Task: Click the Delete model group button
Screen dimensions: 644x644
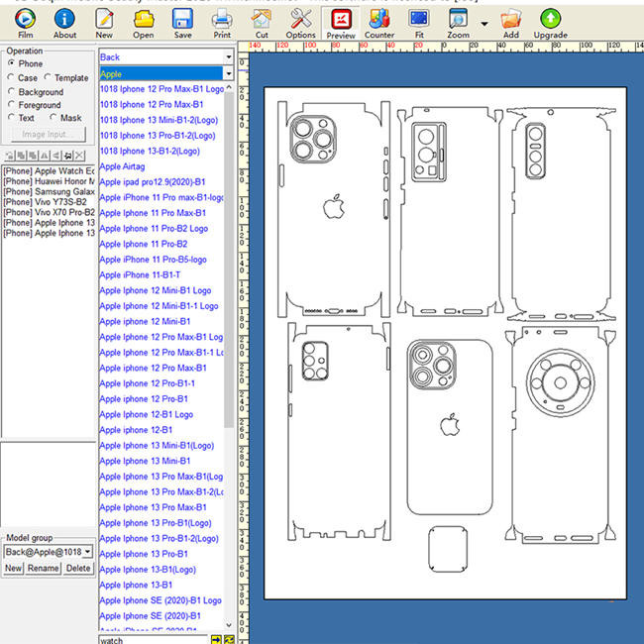Action: [x=78, y=568]
